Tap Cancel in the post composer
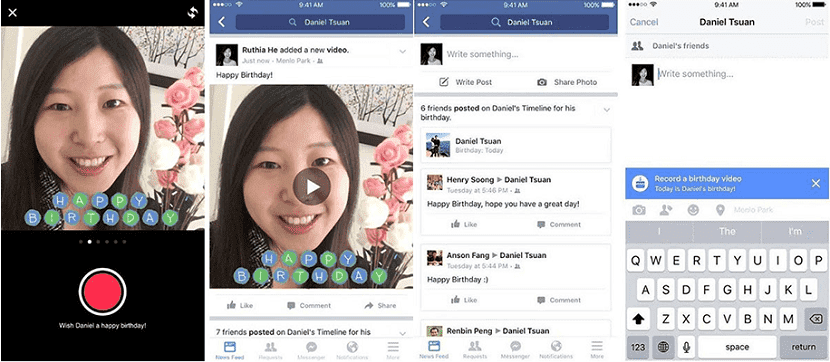 click(644, 22)
